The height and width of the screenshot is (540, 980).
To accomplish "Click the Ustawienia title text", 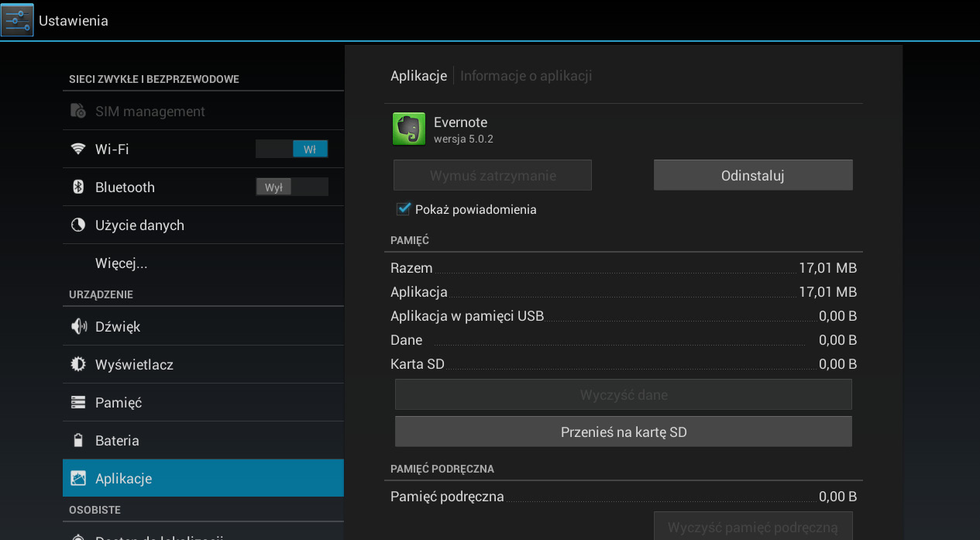I will click(74, 21).
